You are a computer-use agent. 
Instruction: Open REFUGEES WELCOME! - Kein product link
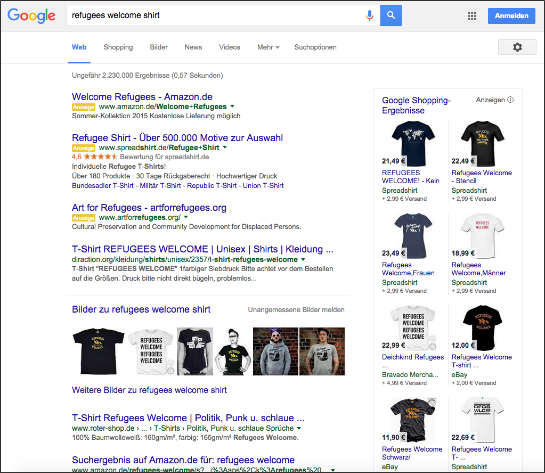click(x=410, y=177)
